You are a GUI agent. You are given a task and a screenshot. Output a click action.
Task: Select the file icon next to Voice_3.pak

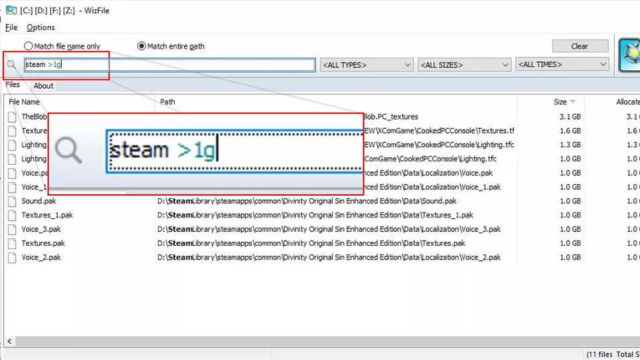12,229
